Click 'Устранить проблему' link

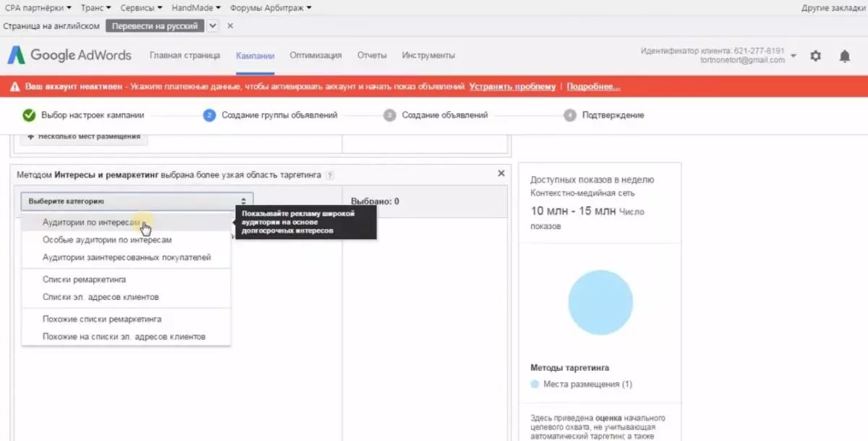pos(512,86)
